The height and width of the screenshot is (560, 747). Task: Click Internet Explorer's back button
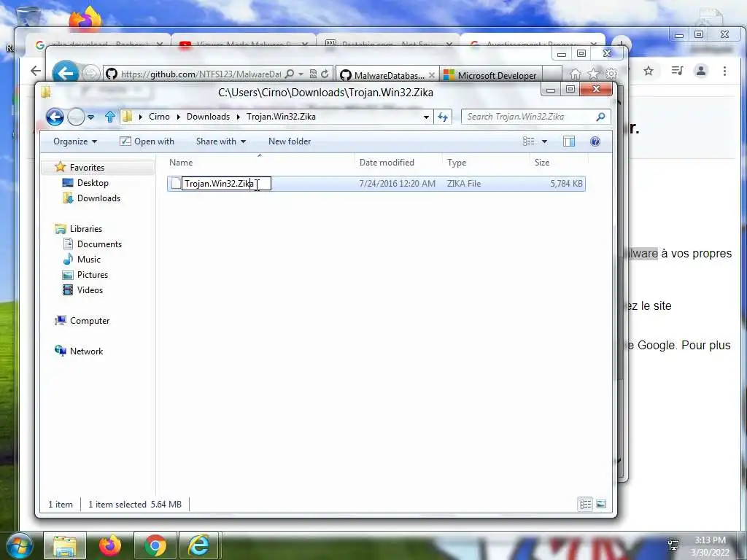[65, 72]
